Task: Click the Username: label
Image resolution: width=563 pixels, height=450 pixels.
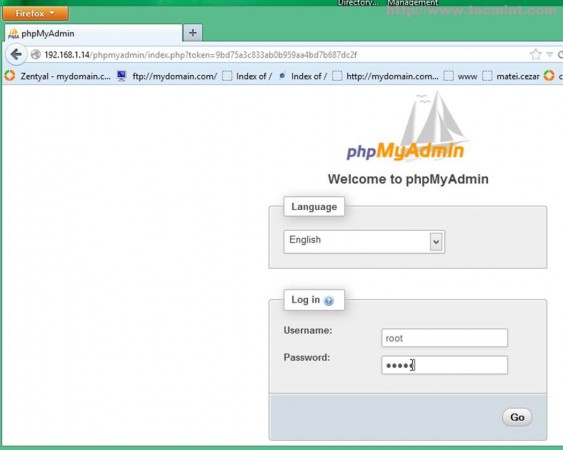Action: tap(308, 330)
